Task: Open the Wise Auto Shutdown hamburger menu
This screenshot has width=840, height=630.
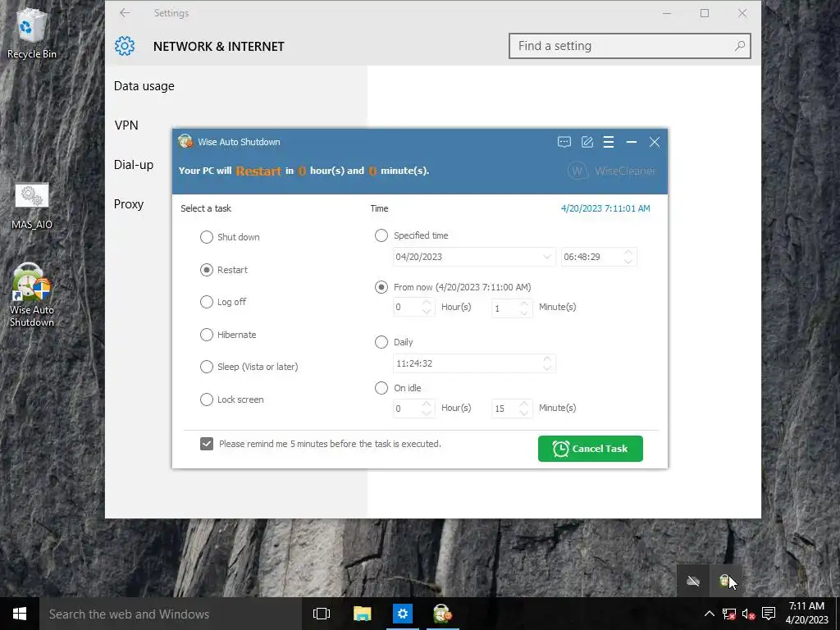Action: (x=609, y=142)
